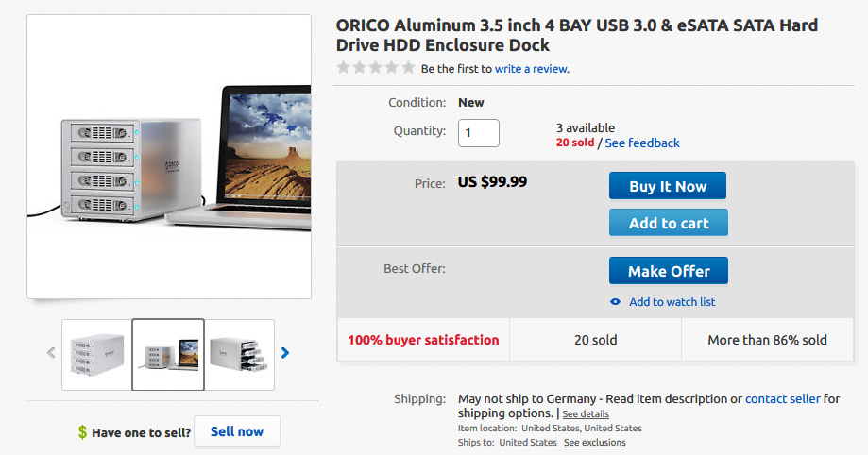Click the eye icon beside watch list
The image size is (868, 455).
pyautogui.click(x=616, y=302)
